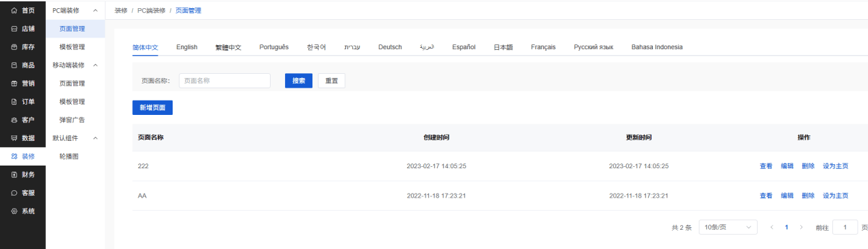This screenshot has width=868, height=249.
Task: Switch to 日本語 language tab
Action: [x=504, y=47]
